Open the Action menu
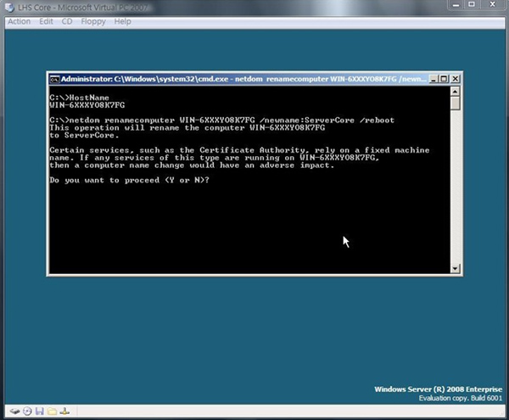 click(x=19, y=20)
